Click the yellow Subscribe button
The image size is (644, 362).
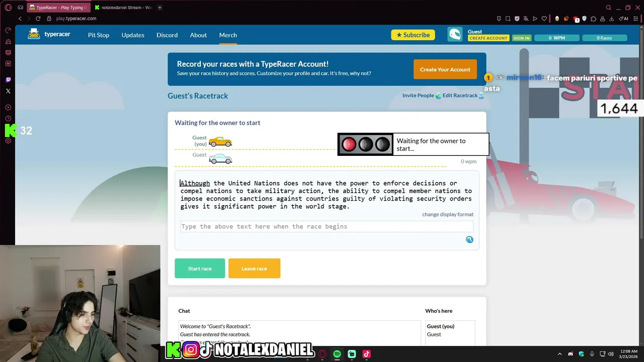tap(413, 35)
